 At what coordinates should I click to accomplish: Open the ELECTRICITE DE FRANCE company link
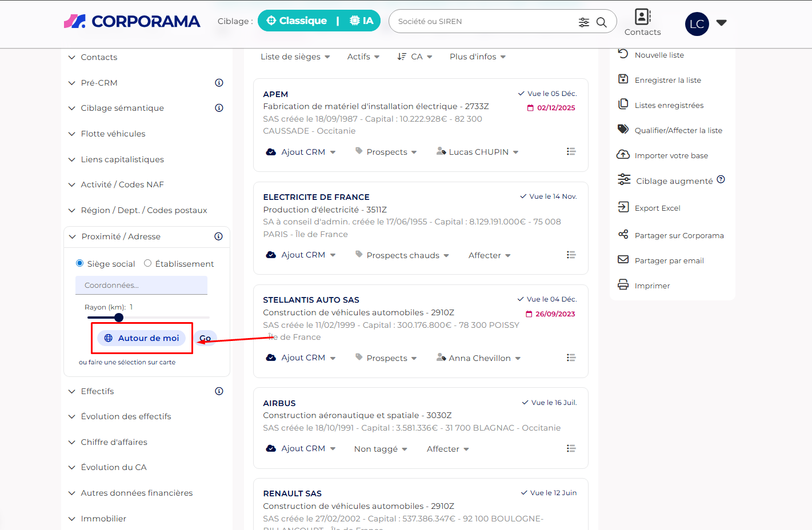(316, 197)
